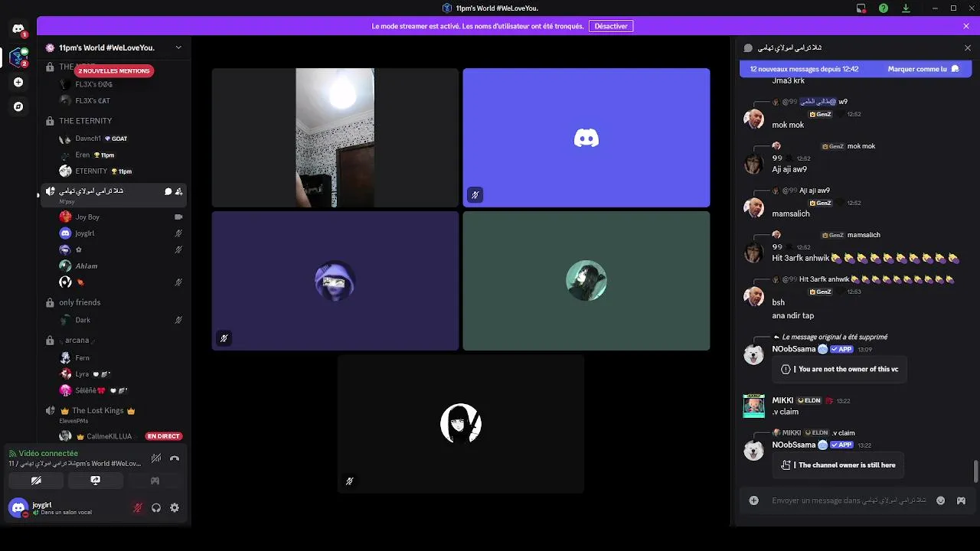Screen dimensions: 980x551
Task: Click the chat panel scrollbar thumb
Action: [x=975, y=471]
